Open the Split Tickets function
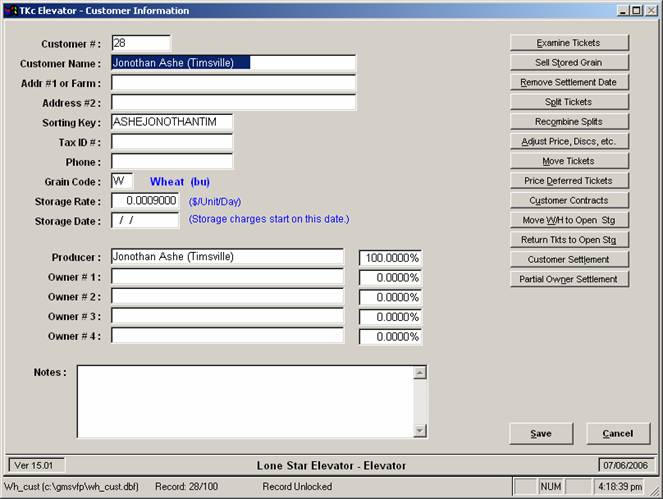 click(x=569, y=102)
